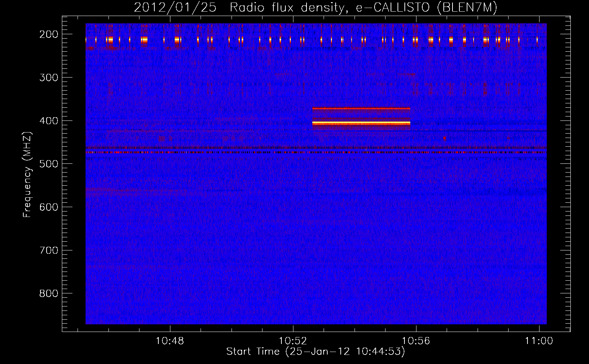
Task: Click the 400 frequency tick label
Action: pos(48,121)
